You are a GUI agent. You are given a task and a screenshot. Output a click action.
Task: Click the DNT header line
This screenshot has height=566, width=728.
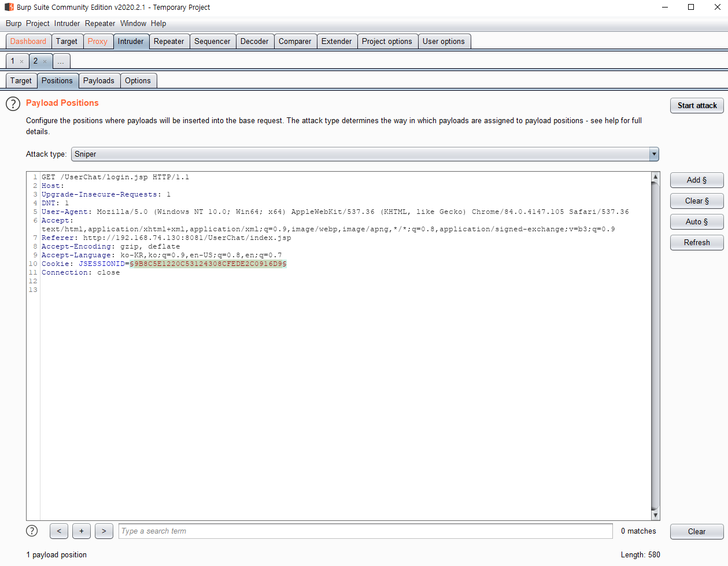[55, 204]
